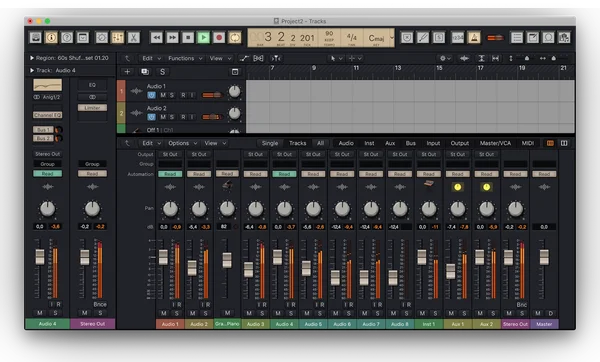Click the 4/4 time signature in LCD

coord(351,37)
